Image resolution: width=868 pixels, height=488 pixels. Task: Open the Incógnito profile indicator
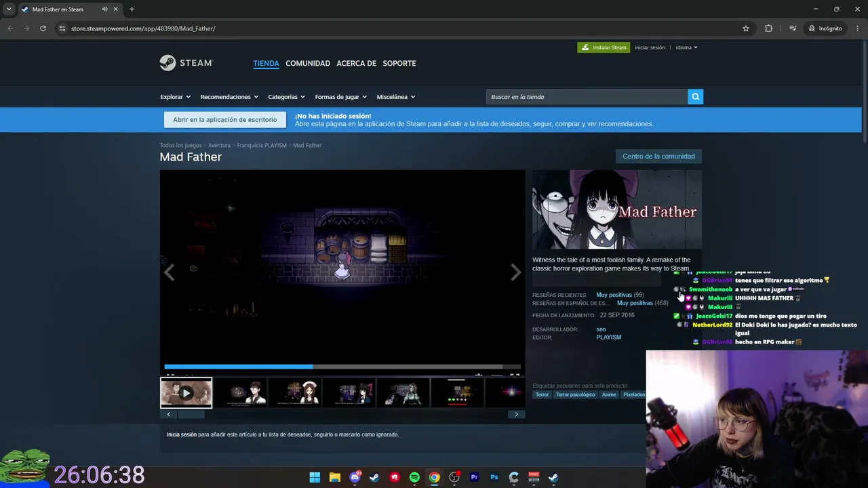825,28
